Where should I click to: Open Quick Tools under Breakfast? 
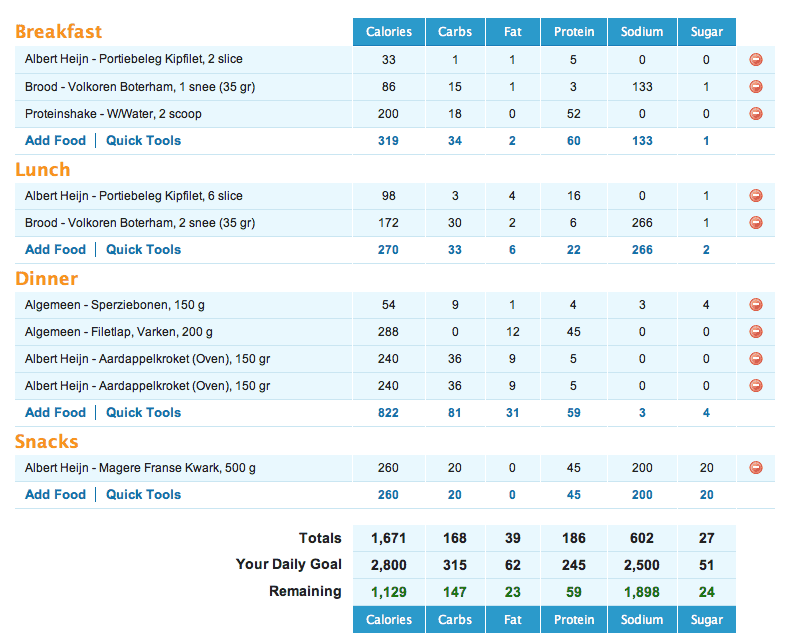143,141
